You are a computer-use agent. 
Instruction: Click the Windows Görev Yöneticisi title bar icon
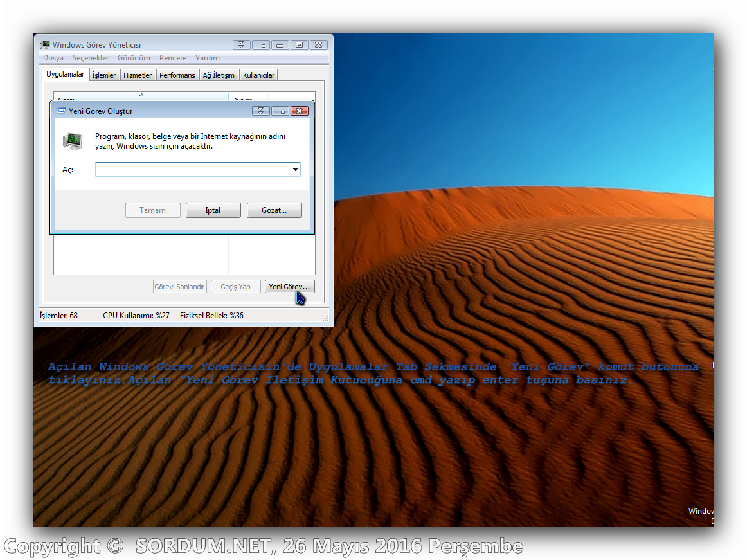tap(45, 45)
